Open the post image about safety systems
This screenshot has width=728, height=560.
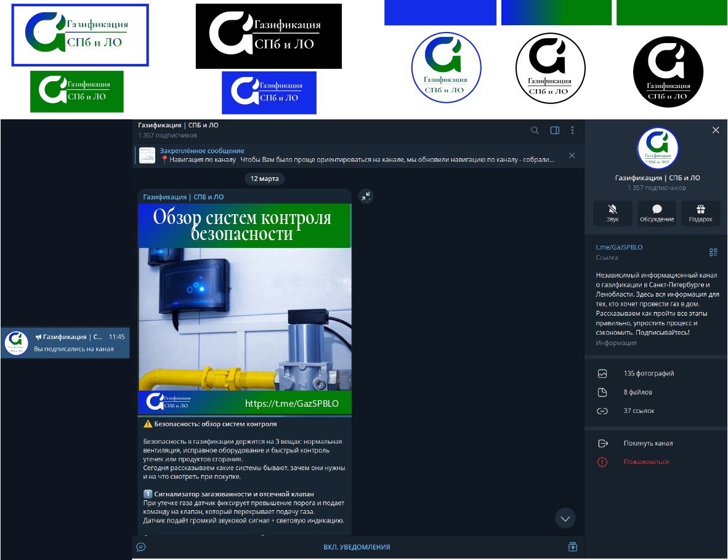(x=245, y=308)
